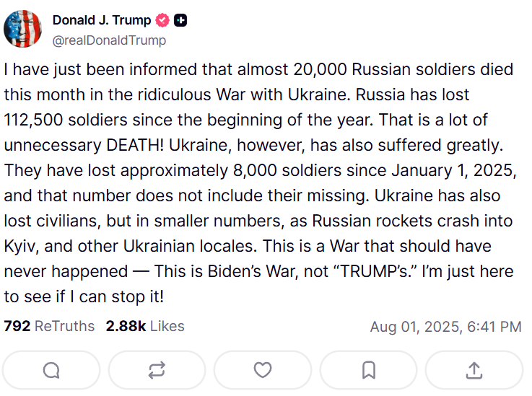
Task: View the 2.88k Likes list
Action: click(145, 326)
